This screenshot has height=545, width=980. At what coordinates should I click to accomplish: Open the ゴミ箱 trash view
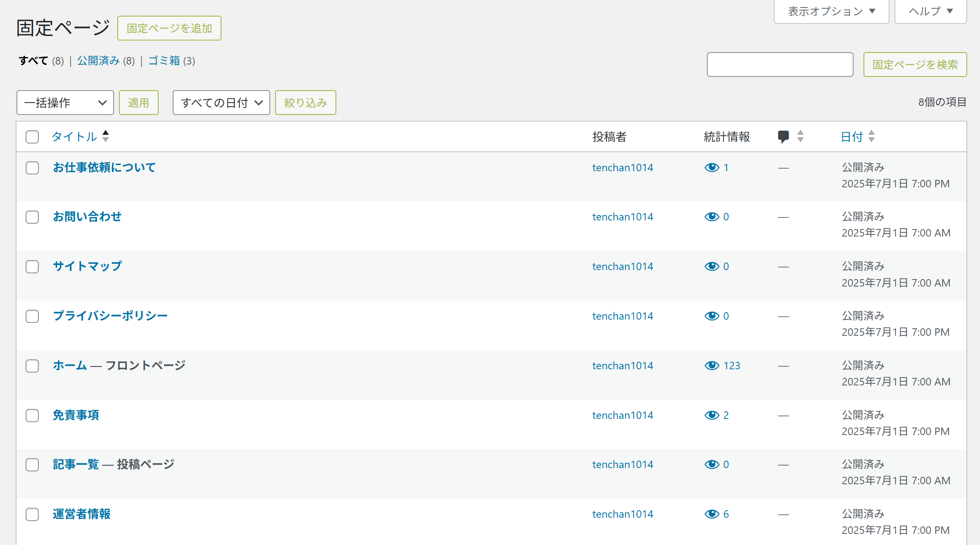pos(164,61)
